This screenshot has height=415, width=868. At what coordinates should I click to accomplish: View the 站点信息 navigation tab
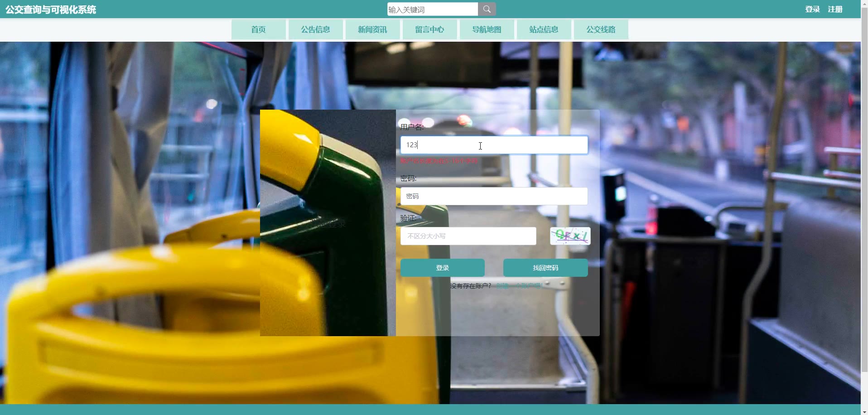pyautogui.click(x=544, y=29)
